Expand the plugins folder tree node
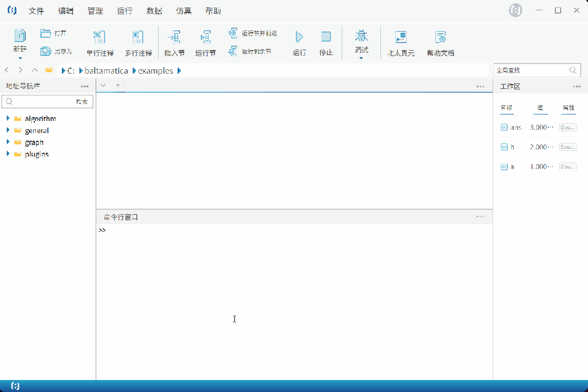 click(8, 154)
